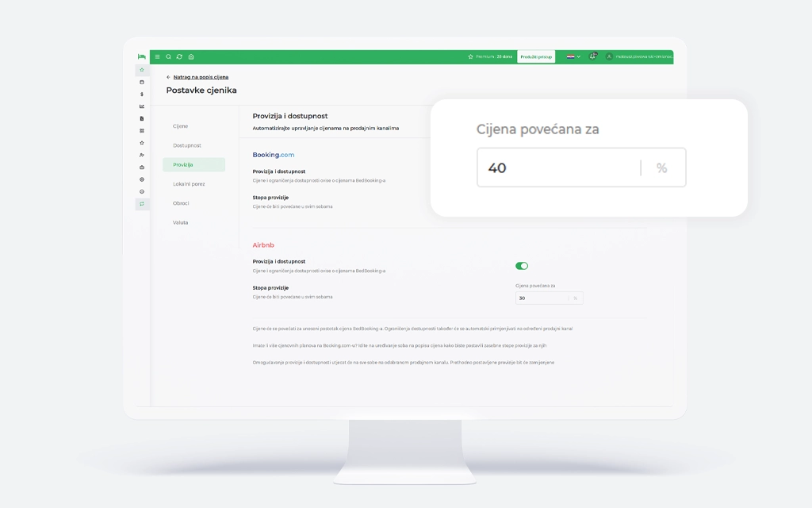Go to home via house icon

click(x=191, y=57)
